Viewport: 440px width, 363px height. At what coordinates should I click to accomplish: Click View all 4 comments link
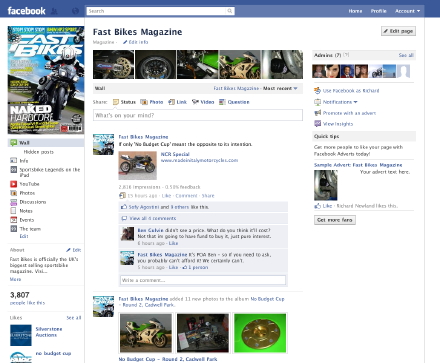[x=153, y=218]
